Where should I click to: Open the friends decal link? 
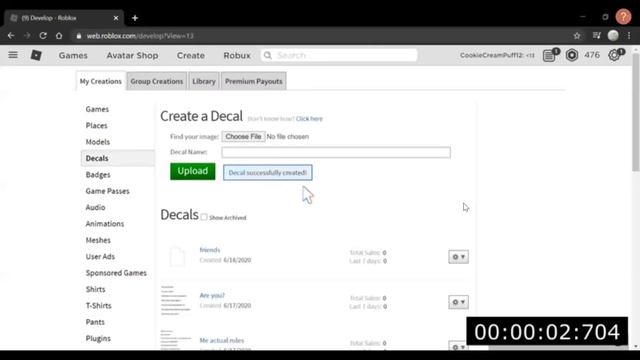tap(210, 250)
